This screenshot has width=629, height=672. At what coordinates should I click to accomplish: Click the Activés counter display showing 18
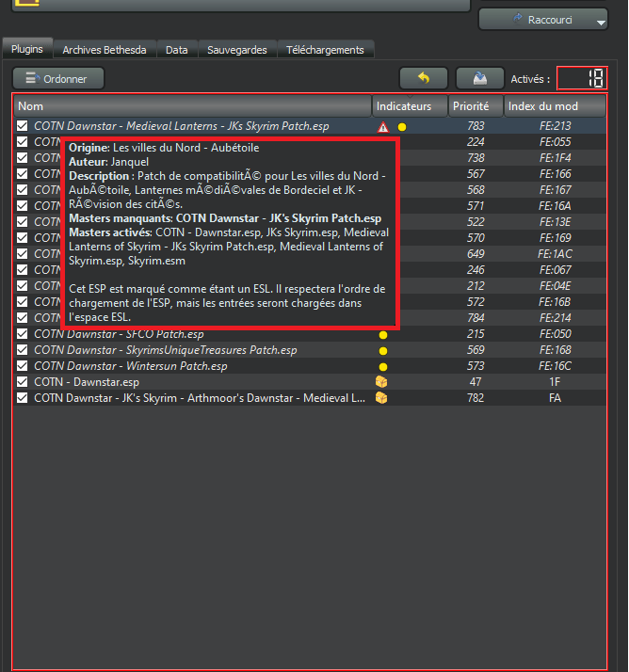582,78
